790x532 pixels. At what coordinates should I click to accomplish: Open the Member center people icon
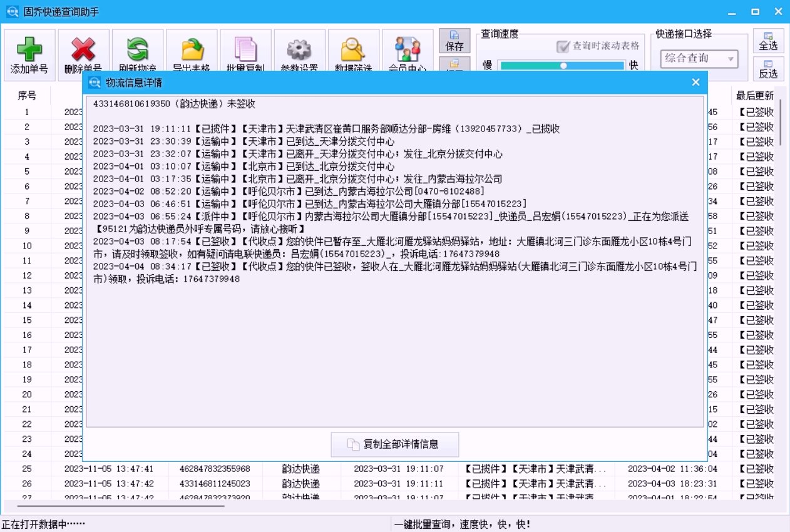408,50
